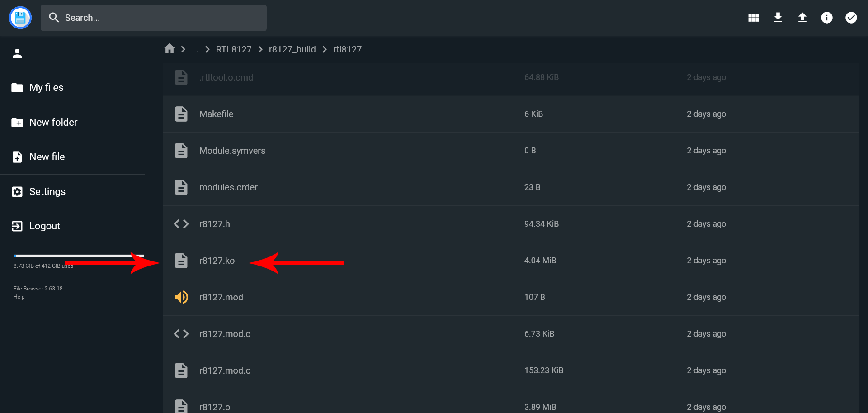Select r8127.ko file

pos(511,261)
